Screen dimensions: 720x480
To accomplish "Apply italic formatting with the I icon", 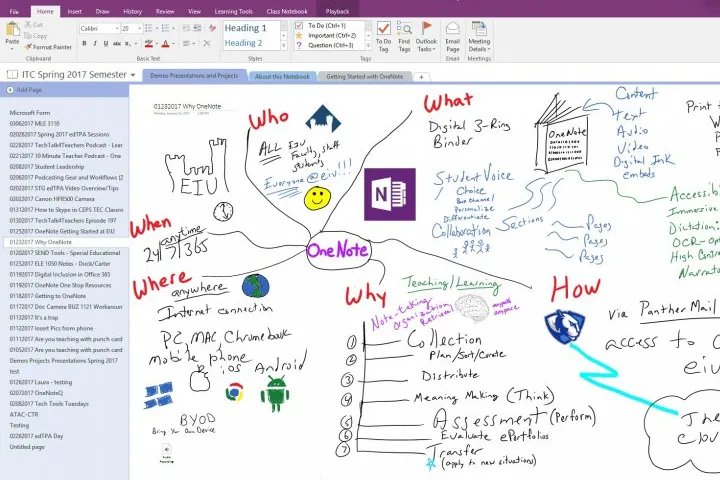I will tap(95, 43).
